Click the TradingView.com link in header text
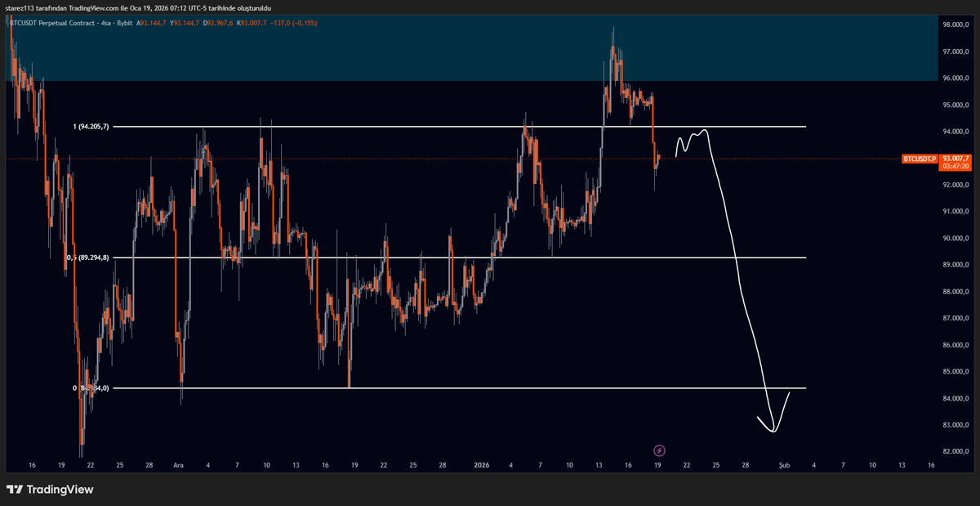The height and width of the screenshot is (506, 980). point(92,7)
